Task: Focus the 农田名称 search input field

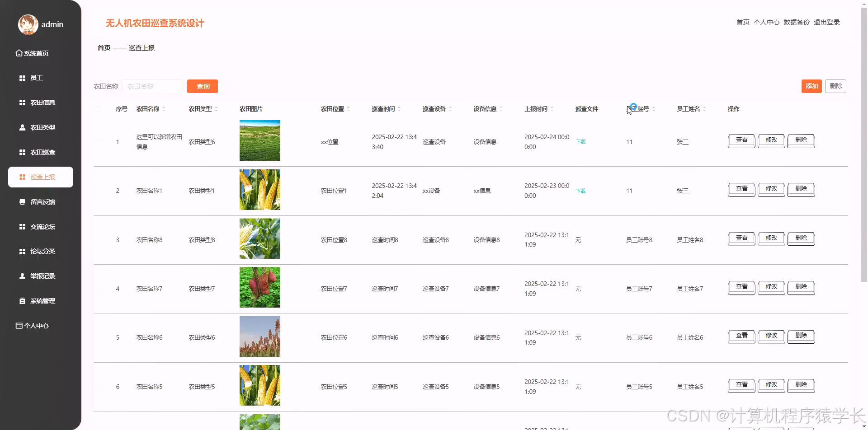Action: [152, 86]
